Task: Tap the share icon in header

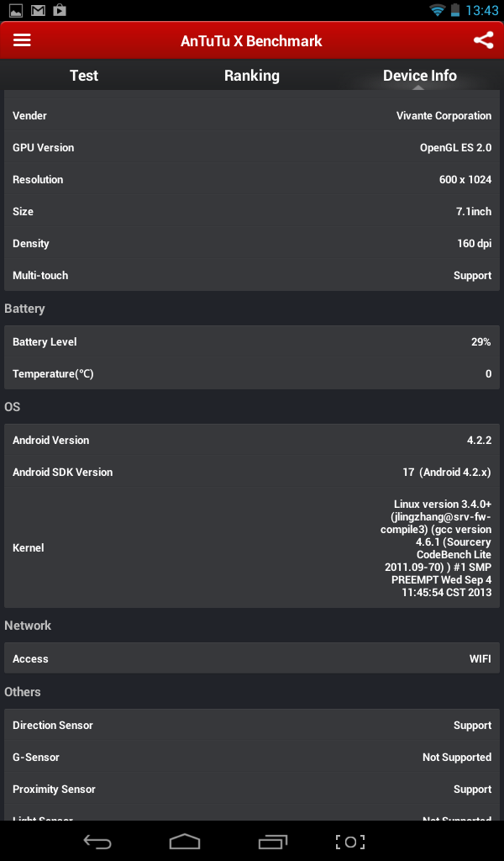Action: click(x=483, y=40)
